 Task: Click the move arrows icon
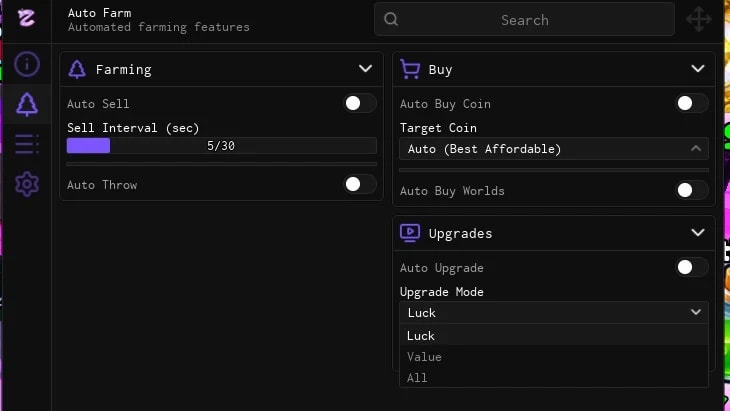(x=699, y=20)
